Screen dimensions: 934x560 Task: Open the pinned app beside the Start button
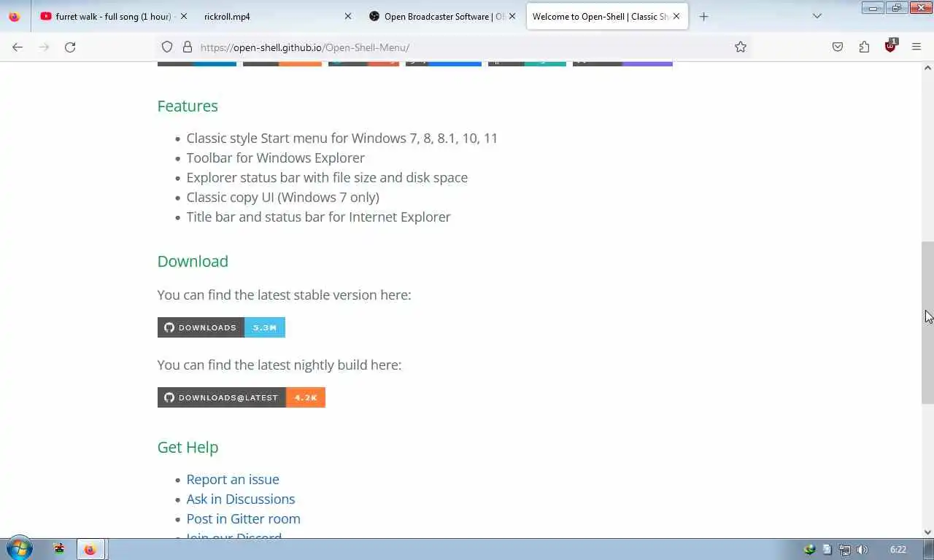[59, 549]
